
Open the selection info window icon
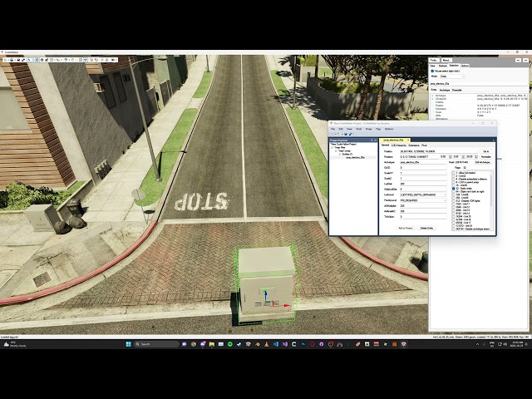tap(81, 60)
